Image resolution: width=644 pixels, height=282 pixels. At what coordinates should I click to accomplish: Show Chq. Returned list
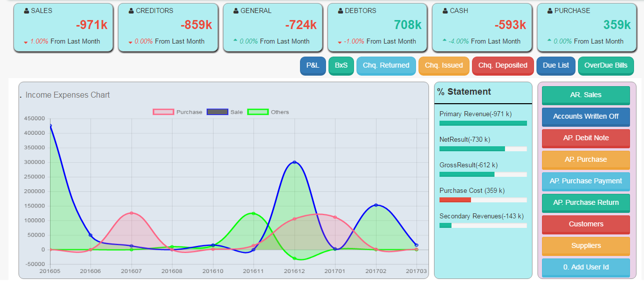(x=386, y=66)
